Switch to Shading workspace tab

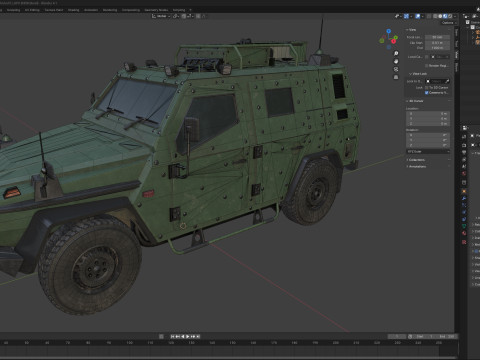click(74, 10)
